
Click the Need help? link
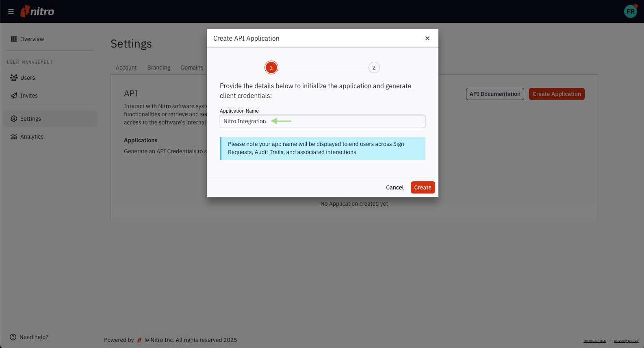34,337
